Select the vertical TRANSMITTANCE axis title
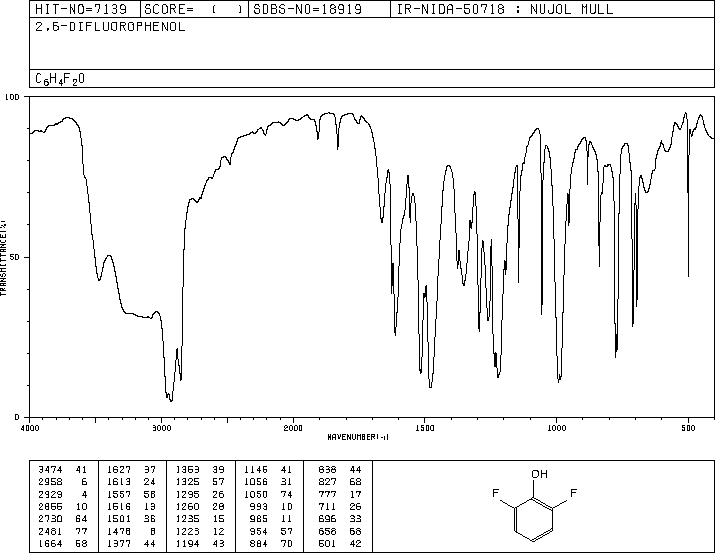The height and width of the screenshot is (553, 715). pos(4,258)
